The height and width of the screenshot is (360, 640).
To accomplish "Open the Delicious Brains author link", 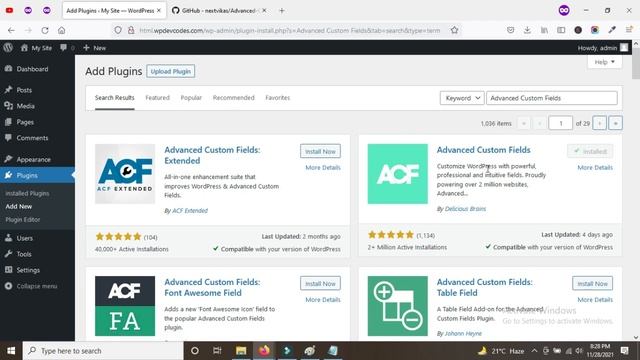I will [465, 209].
